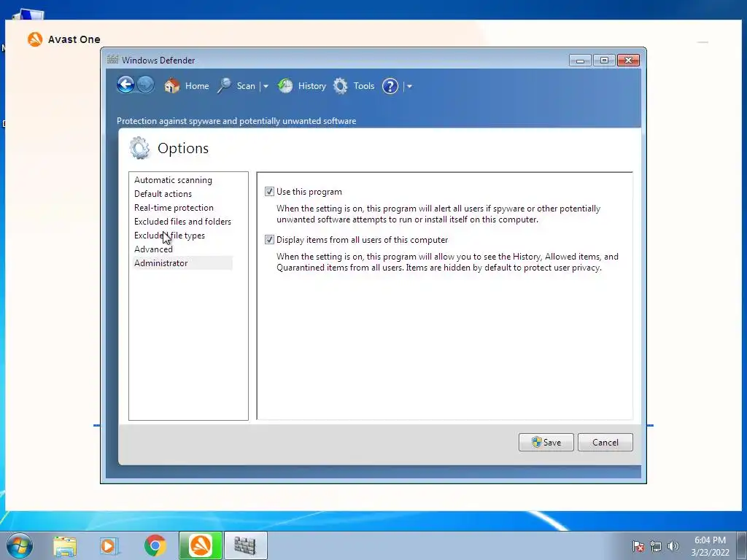Switch to Windows Defender taskbar button

246,545
